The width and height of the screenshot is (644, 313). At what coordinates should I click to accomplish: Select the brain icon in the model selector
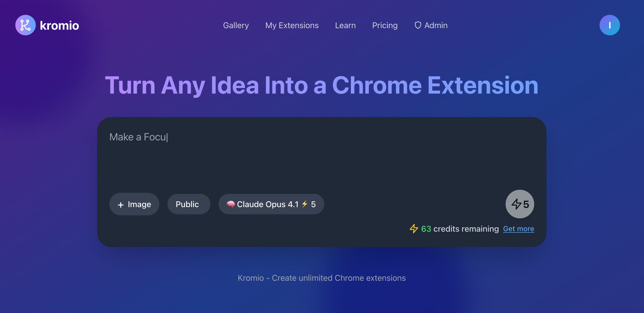pyautogui.click(x=231, y=204)
